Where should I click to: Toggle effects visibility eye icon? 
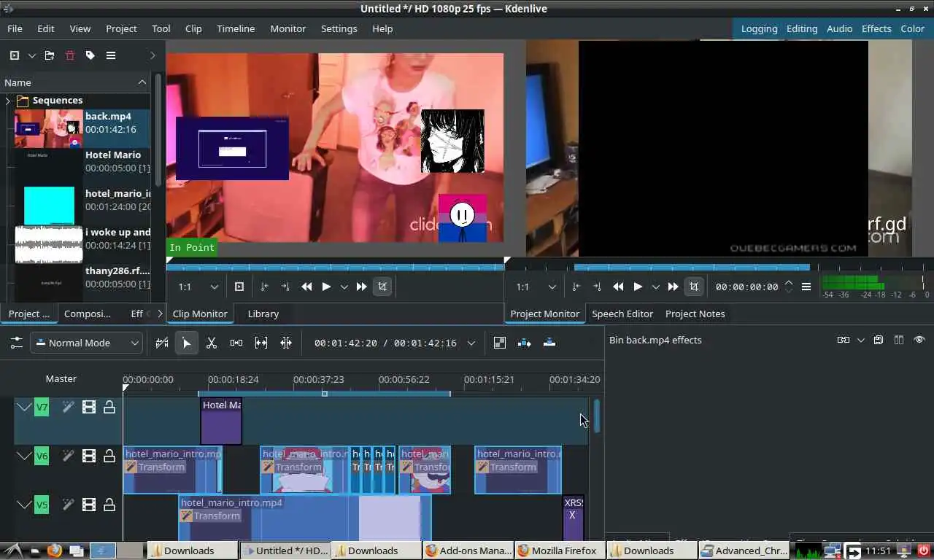pos(919,340)
